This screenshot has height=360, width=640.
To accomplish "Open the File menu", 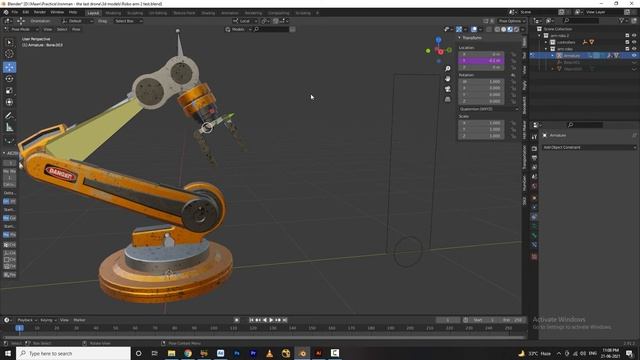I will 15,12.
